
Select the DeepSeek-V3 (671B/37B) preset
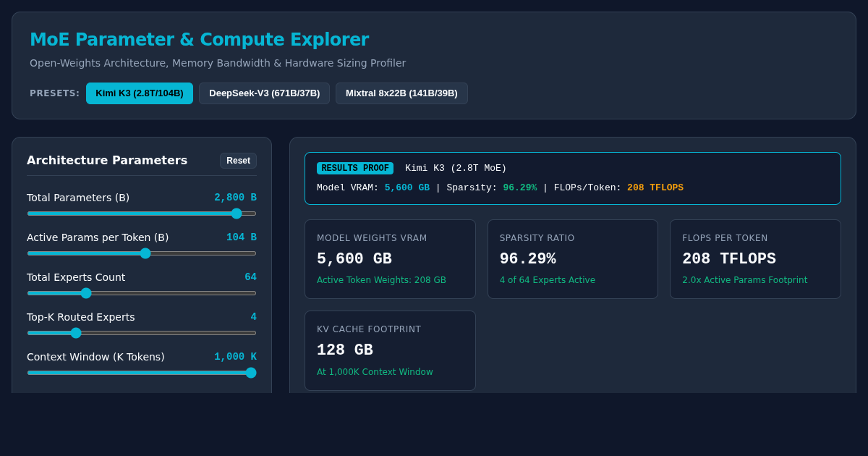coord(264,93)
